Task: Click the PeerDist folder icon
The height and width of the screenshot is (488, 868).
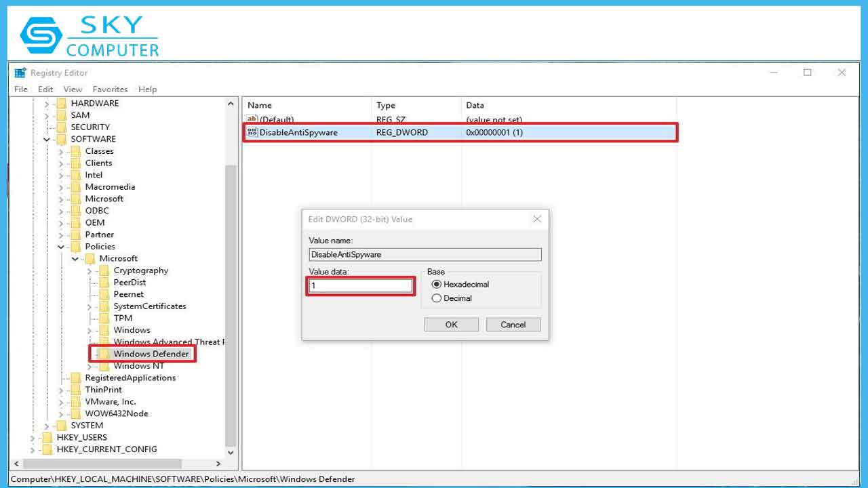Action: coord(104,282)
